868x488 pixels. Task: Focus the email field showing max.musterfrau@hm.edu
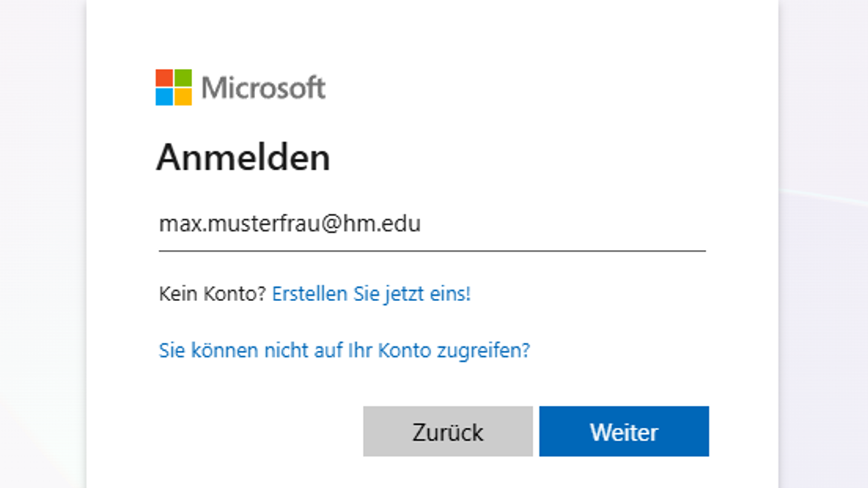point(432,225)
